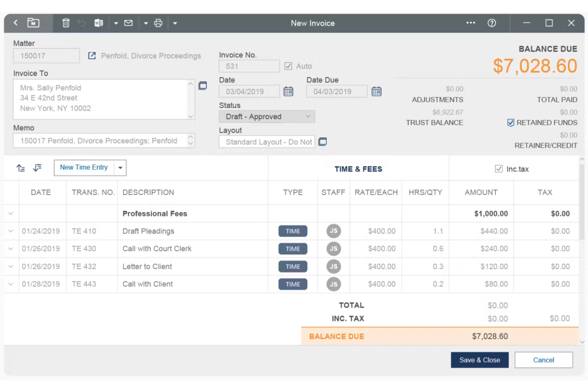Click JS staff avatar on TE 443 row
Screen dimensions: 588x392
coord(334,284)
